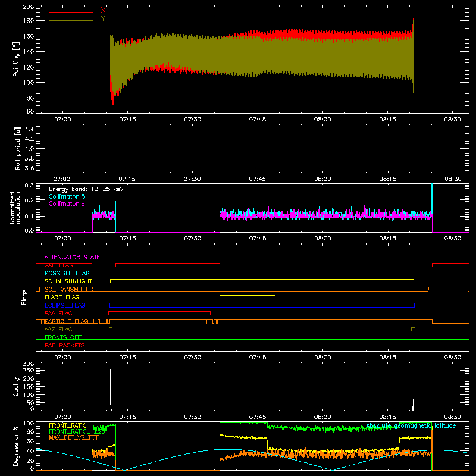Click 'Absolute geomagnetic latitude' legend text
Viewport: 476px width, 476px height.
pyautogui.click(x=411, y=425)
